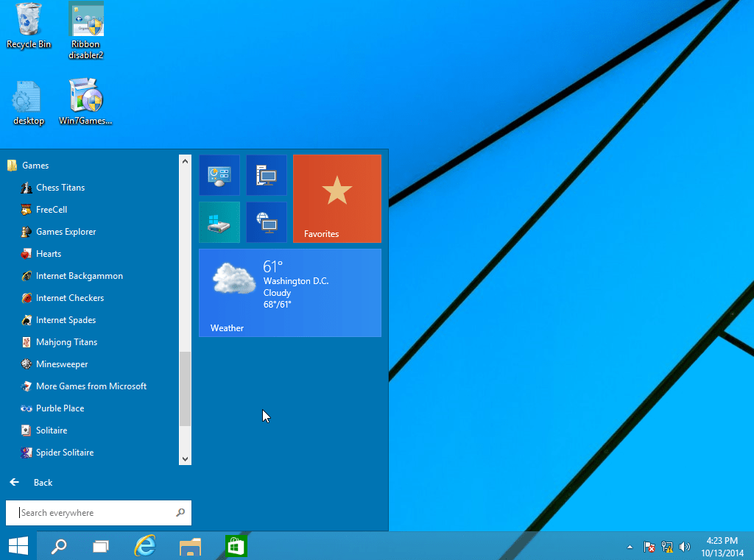
Task: Click the volume speaker icon in tray
Action: pos(685,547)
